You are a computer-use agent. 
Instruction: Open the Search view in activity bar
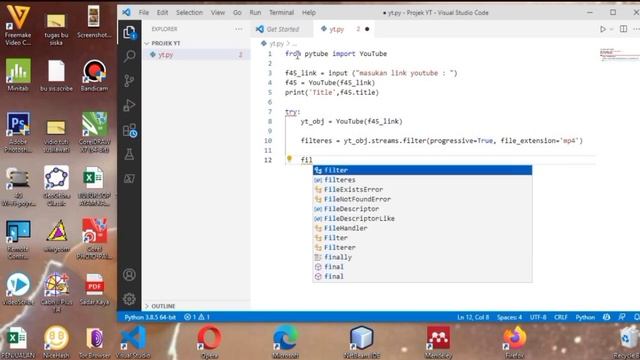tap(129, 56)
